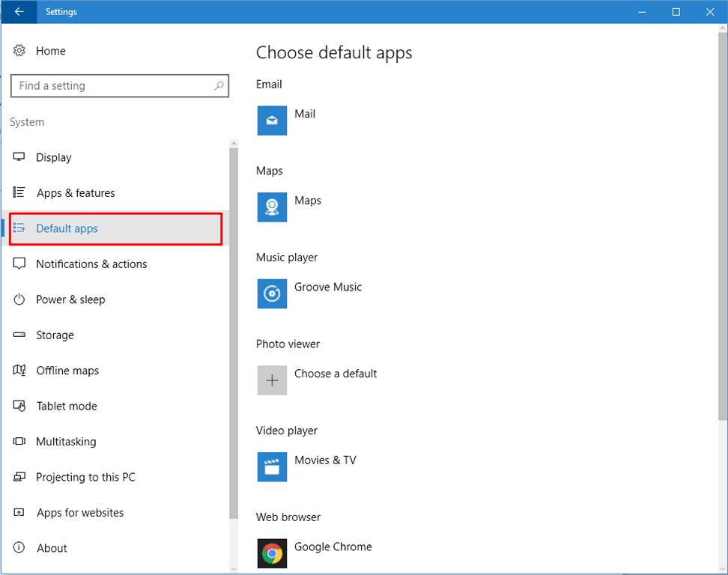Open the email default app chooser via Mail tile
This screenshot has width=728, height=575.
click(271, 121)
